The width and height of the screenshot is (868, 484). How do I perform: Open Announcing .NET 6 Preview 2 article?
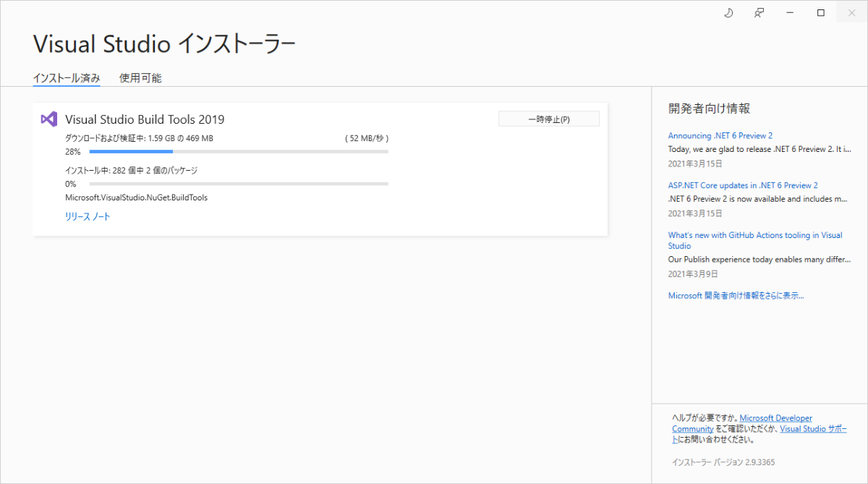pyautogui.click(x=720, y=135)
